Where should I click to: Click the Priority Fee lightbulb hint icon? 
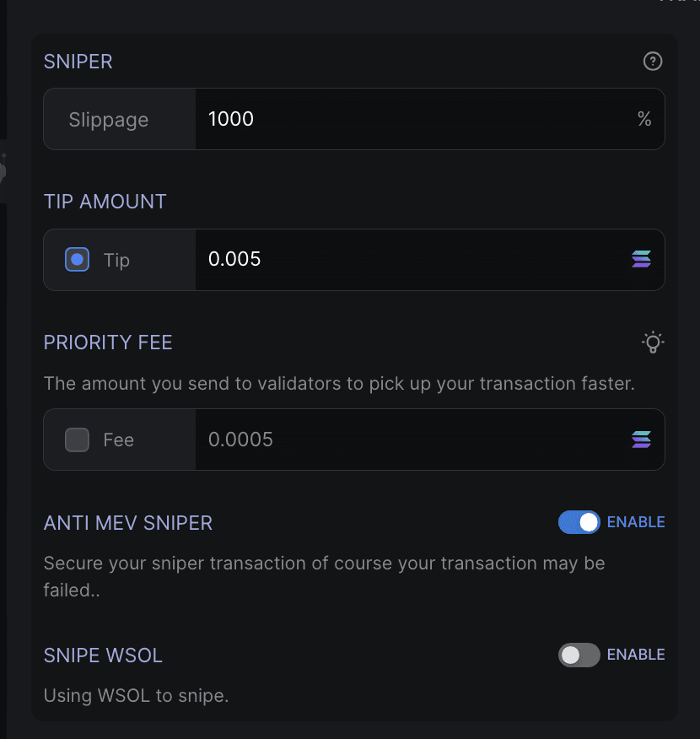[653, 343]
